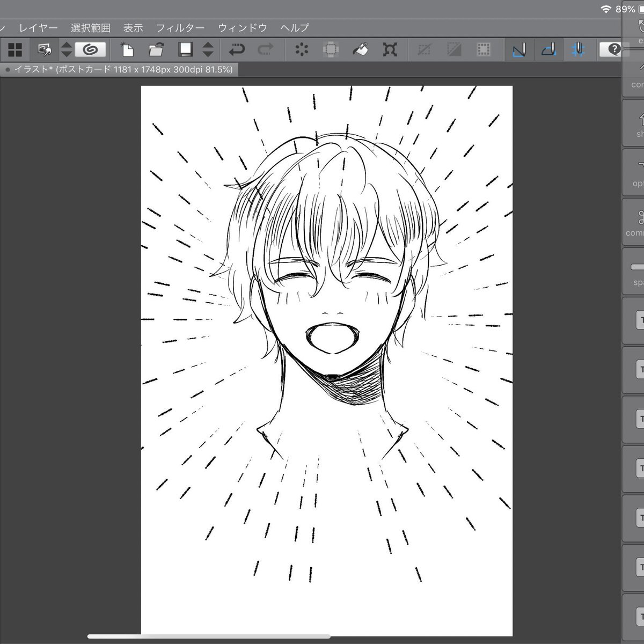The image size is (644, 644).
Task: Invert selection area icon
Action: [454, 50]
